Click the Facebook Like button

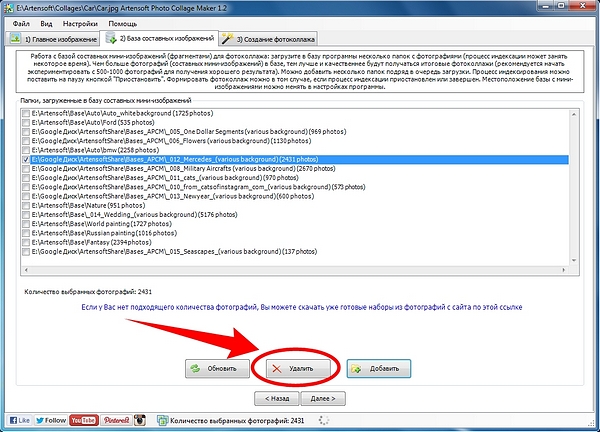20,420
